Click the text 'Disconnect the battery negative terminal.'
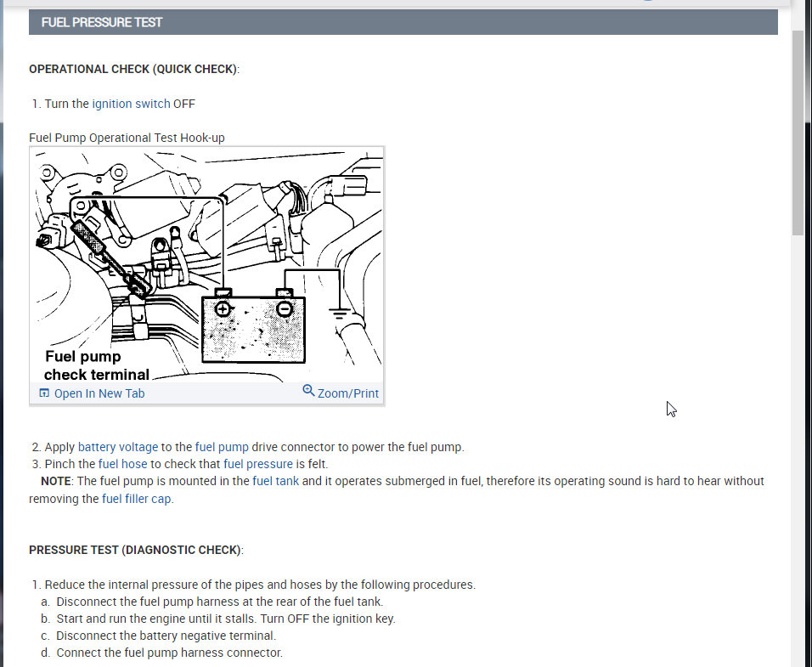This screenshot has width=812, height=667. (x=166, y=636)
